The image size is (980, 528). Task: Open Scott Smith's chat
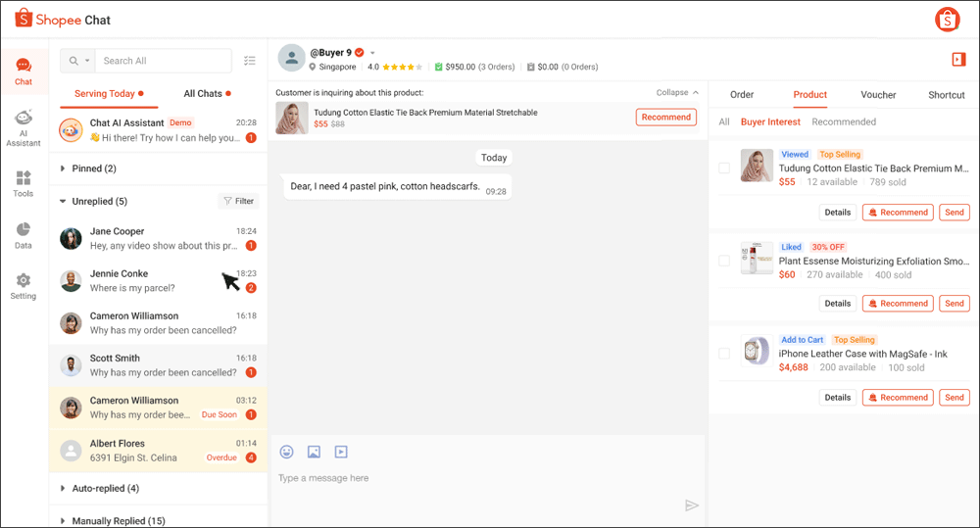point(158,365)
